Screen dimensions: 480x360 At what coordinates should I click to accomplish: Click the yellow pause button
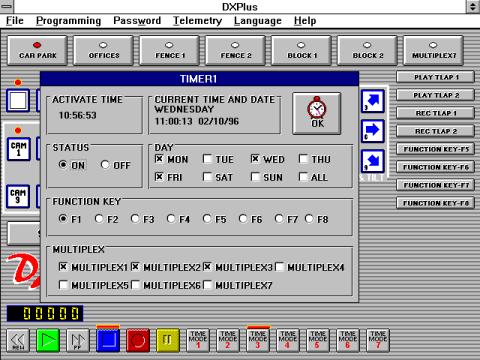[168, 340]
